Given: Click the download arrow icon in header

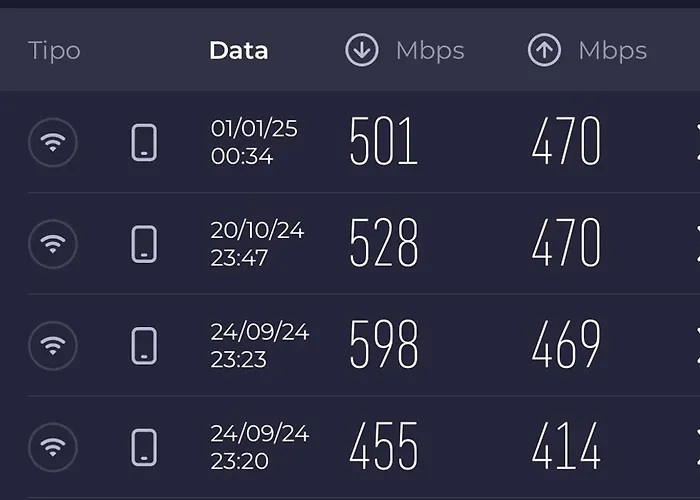Looking at the screenshot, I should coord(362,51).
